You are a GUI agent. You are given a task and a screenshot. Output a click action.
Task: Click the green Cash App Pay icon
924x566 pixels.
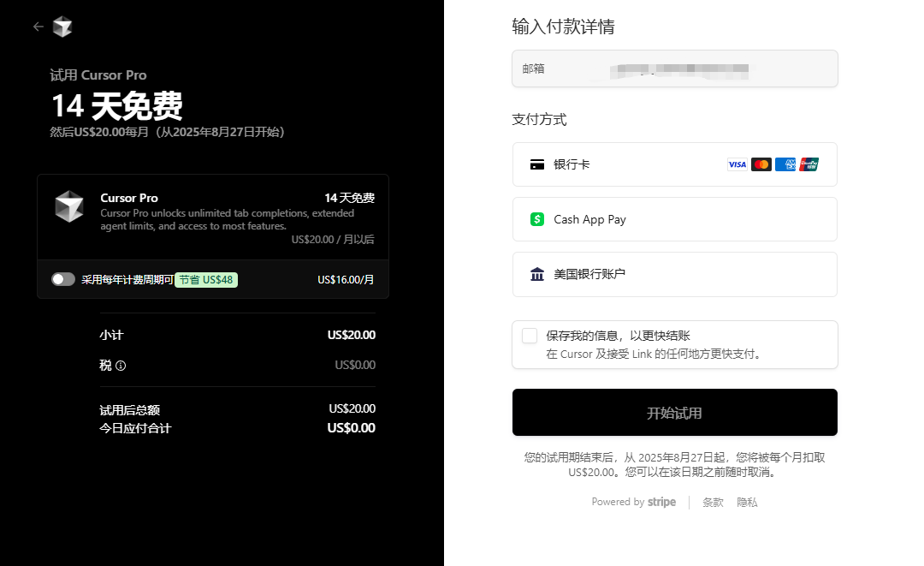(537, 219)
